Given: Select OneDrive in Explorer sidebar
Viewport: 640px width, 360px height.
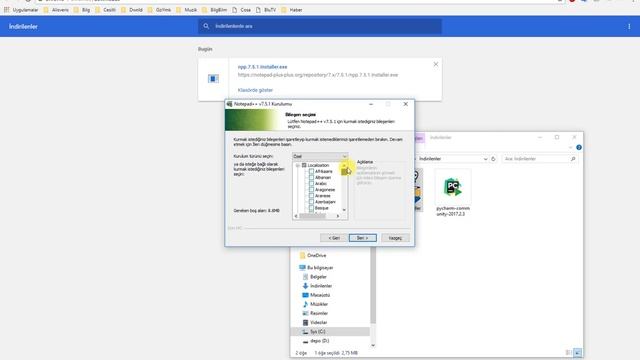Looking at the screenshot, I should pyautogui.click(x=313, y=256).
